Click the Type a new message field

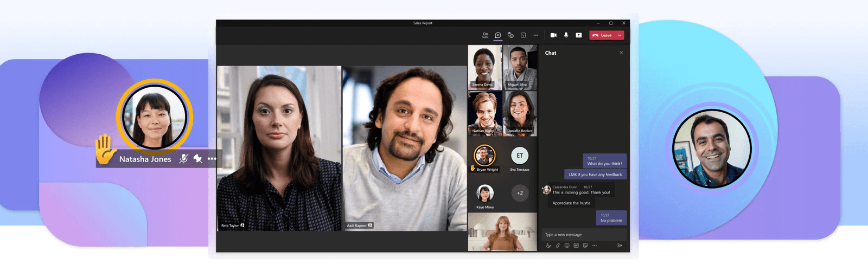coord(584,235)
